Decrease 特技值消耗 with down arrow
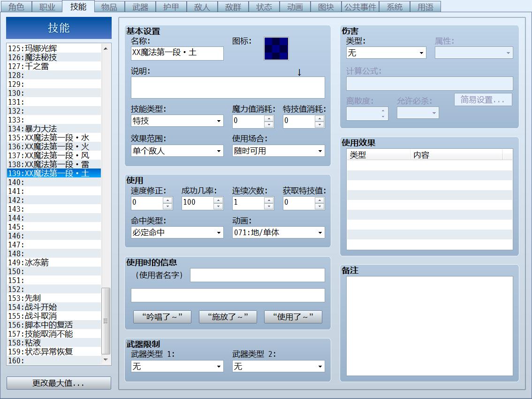 319,124
